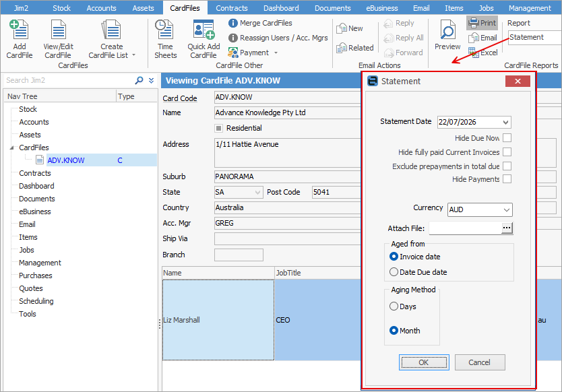
Task: Export the report with the Excel icon
Action: click(473, 53)
